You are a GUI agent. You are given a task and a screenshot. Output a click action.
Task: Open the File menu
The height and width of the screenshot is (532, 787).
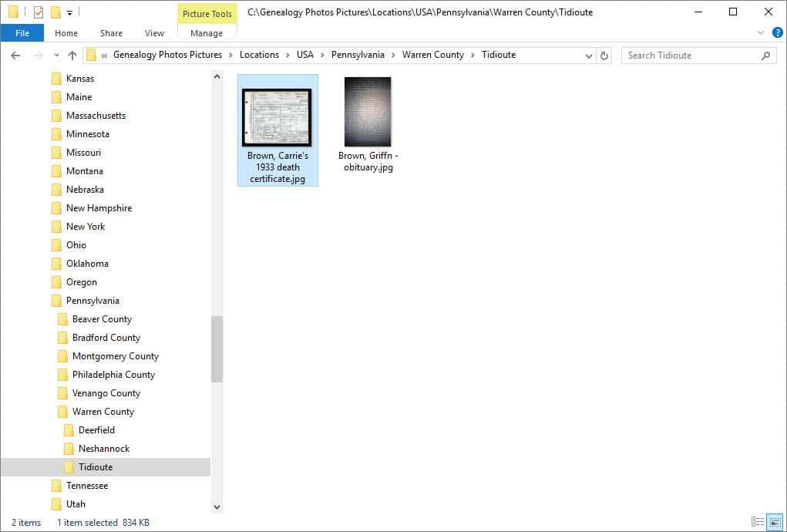(x=22, y=33)
